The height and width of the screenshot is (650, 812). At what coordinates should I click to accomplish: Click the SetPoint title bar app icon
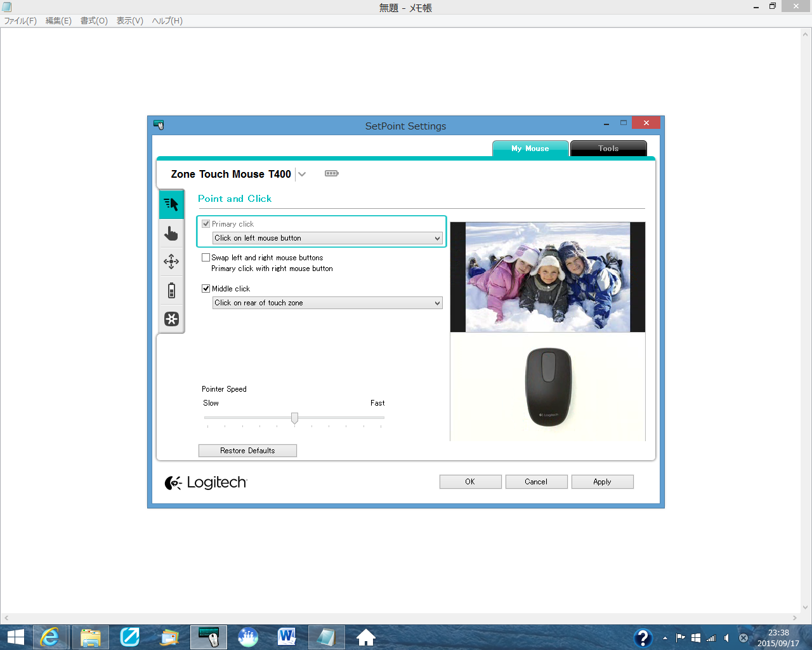click(159, 125)
